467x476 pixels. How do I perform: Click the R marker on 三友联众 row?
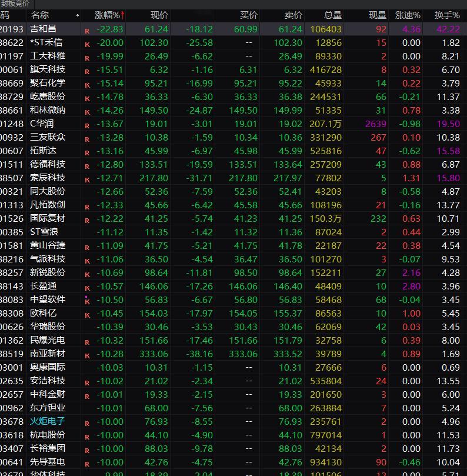[87, 139]
